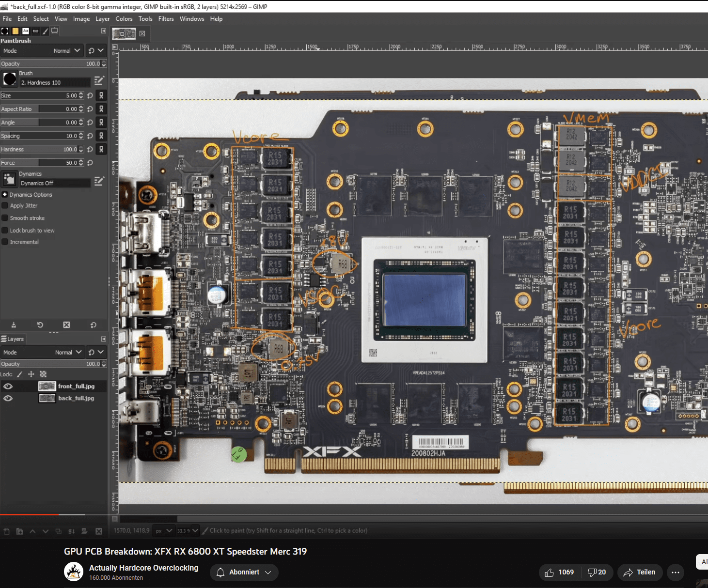Click the brush preview thumbnail
This screenshot has height=588, width=708.
point(9,78)
